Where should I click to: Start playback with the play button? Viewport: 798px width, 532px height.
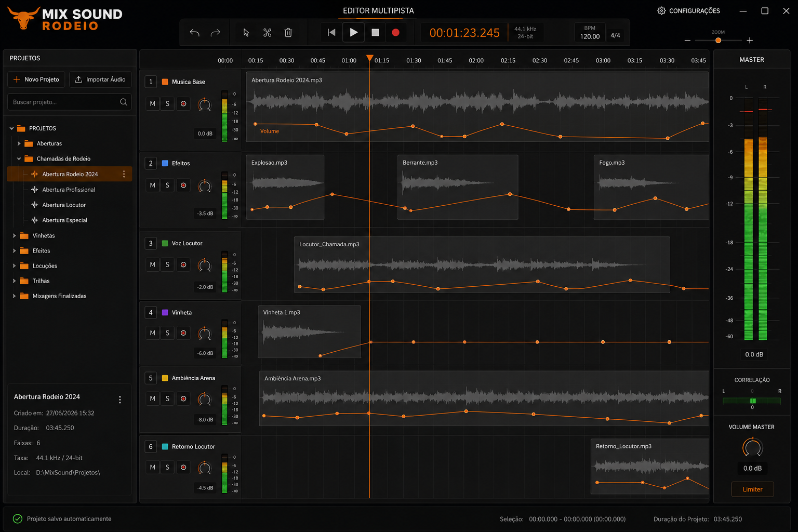tap(353, 32)
